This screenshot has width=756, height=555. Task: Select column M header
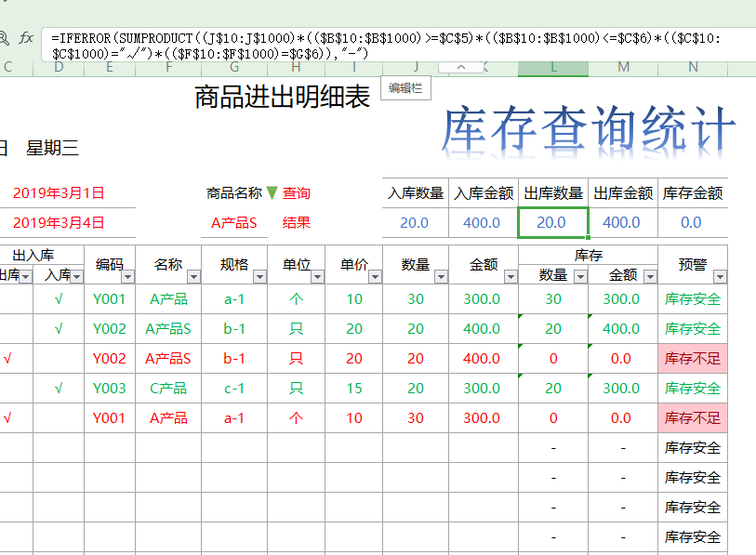(623, 68)
